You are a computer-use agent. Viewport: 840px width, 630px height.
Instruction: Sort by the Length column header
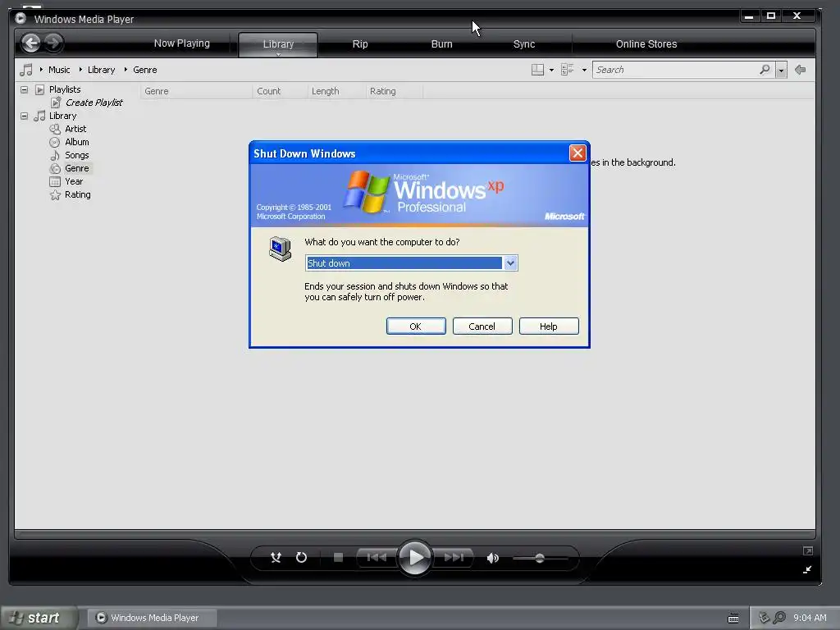(x=337, y=91)
